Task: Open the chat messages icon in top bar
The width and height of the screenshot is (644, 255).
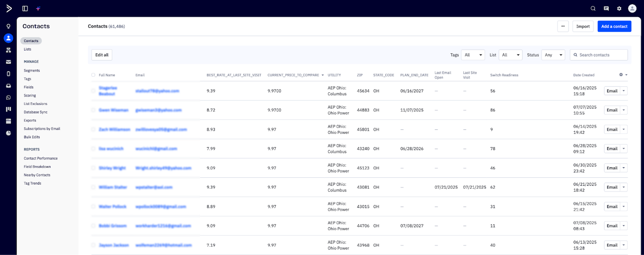Action: tap(606, 8)
